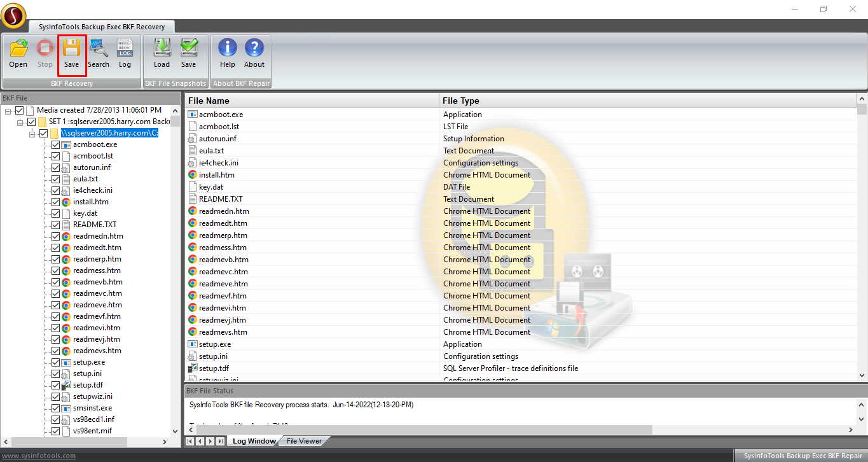Sort by the File Name column header

312,101
